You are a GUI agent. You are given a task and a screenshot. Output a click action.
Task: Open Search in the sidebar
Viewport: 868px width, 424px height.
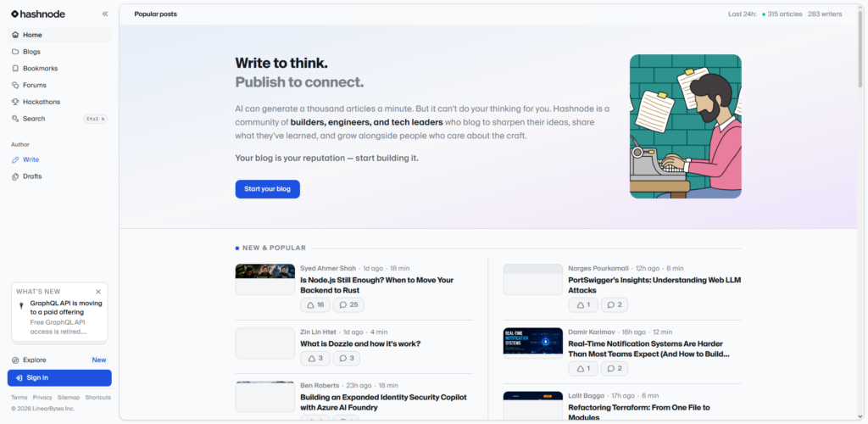pos(59,119)
